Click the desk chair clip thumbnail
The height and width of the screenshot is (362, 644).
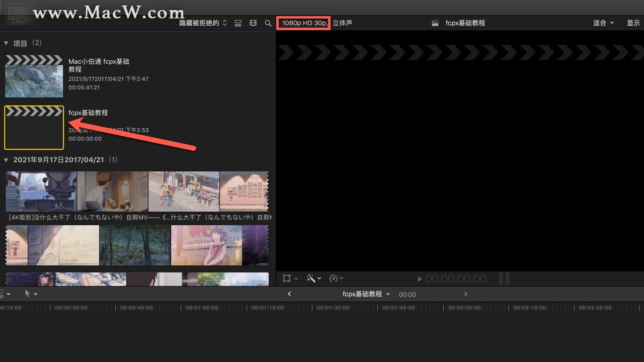click(41, 192)
